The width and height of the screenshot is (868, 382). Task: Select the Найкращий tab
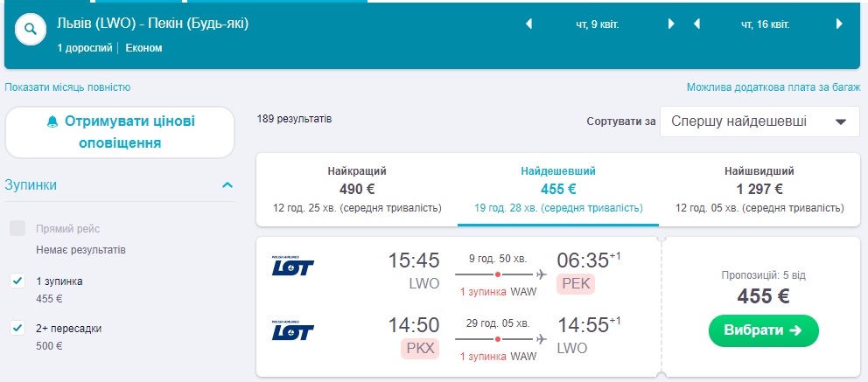(x=357, y=189)
